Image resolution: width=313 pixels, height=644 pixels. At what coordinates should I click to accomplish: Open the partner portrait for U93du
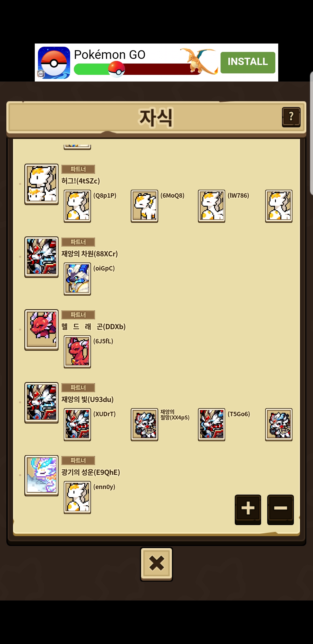(41, 403)
